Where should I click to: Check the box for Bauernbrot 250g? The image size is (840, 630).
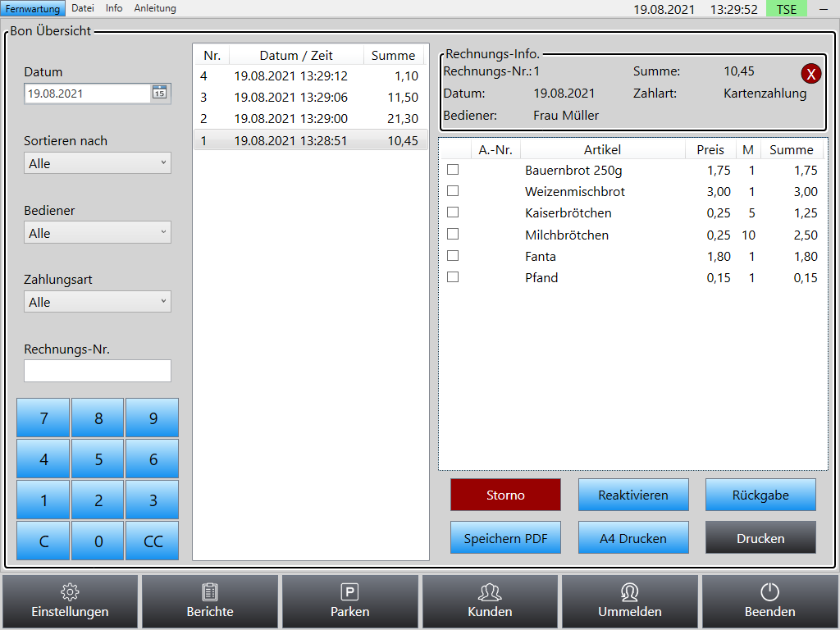point(453,169)
